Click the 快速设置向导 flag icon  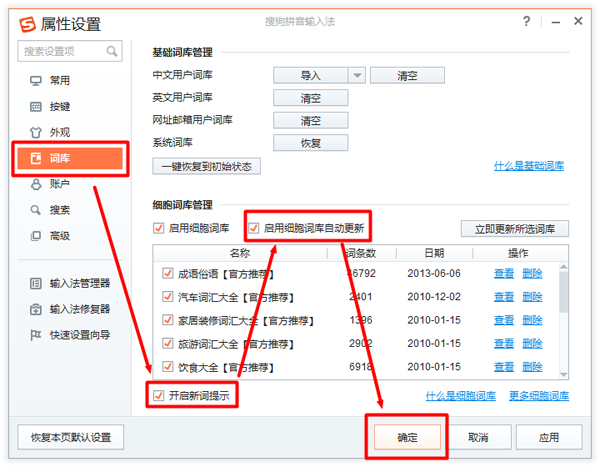click(36, 335)
